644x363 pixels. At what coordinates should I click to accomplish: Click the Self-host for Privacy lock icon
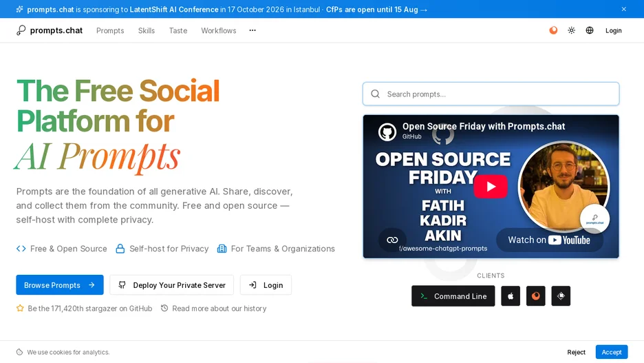click(120, 249)
